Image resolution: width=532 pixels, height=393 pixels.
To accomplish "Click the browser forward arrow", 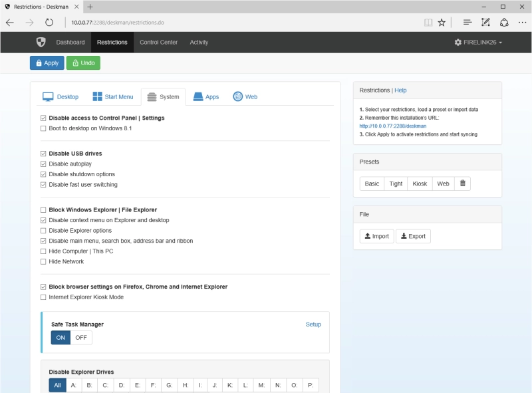I will point(29,23).
